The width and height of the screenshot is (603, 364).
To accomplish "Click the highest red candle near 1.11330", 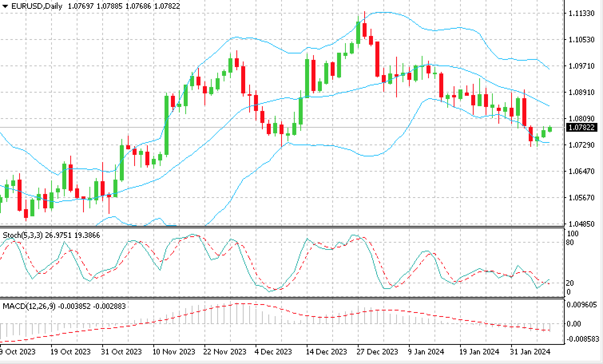I will (x=365, y=30).
